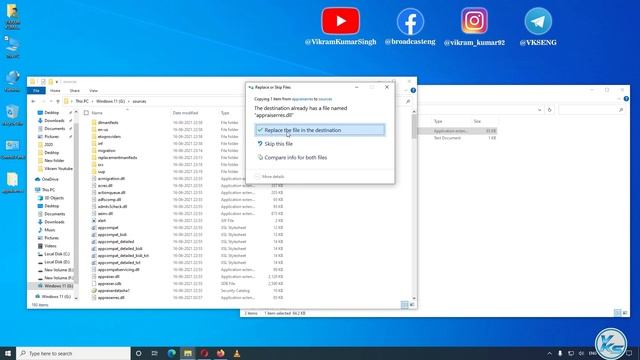Open the Share ribbon tab
The width and height of the screenshot is (640, 360).
pyautogui.click(x=75, y=91)
